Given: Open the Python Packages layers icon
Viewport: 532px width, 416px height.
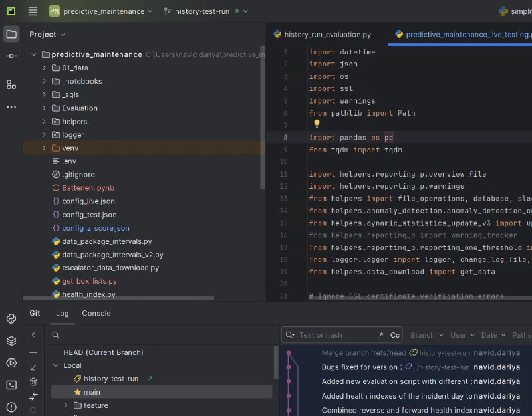Looking at the screenshot, I should pos(11,341).
